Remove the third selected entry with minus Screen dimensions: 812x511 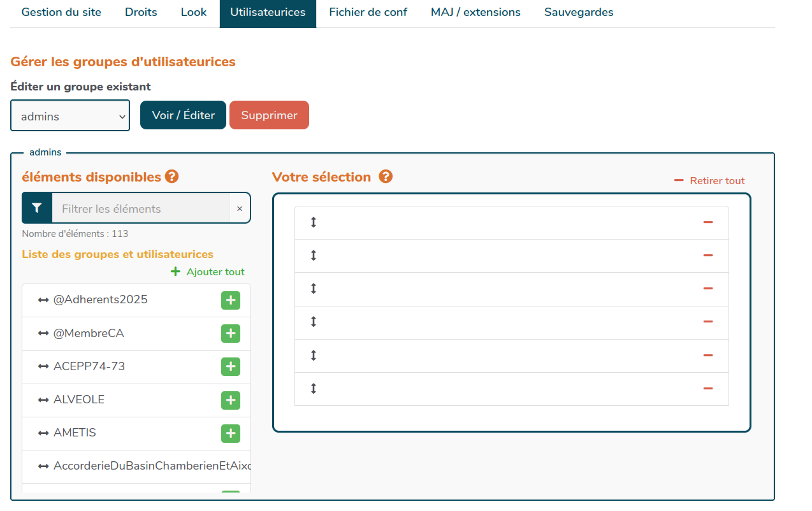(x=707, y=289)
